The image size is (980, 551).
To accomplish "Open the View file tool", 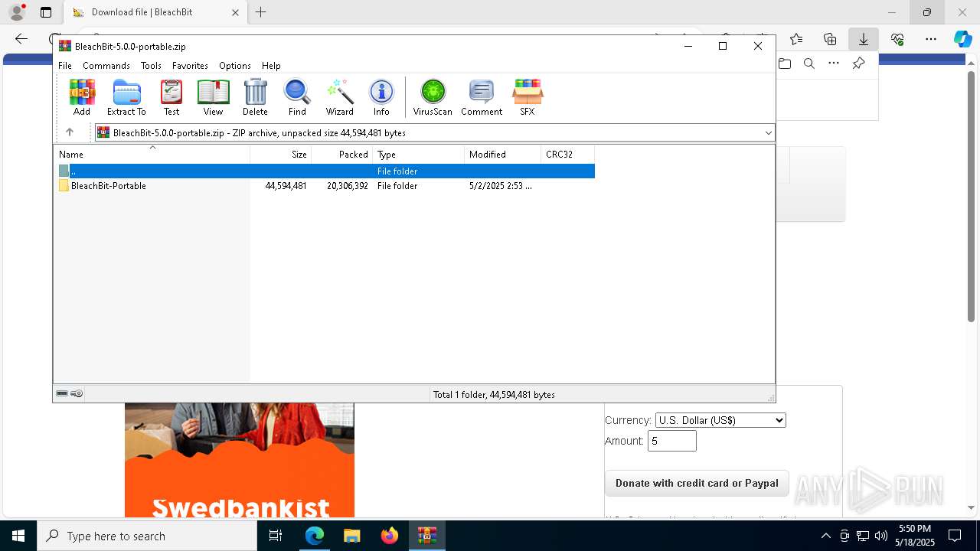I will (x=213, y=97).
